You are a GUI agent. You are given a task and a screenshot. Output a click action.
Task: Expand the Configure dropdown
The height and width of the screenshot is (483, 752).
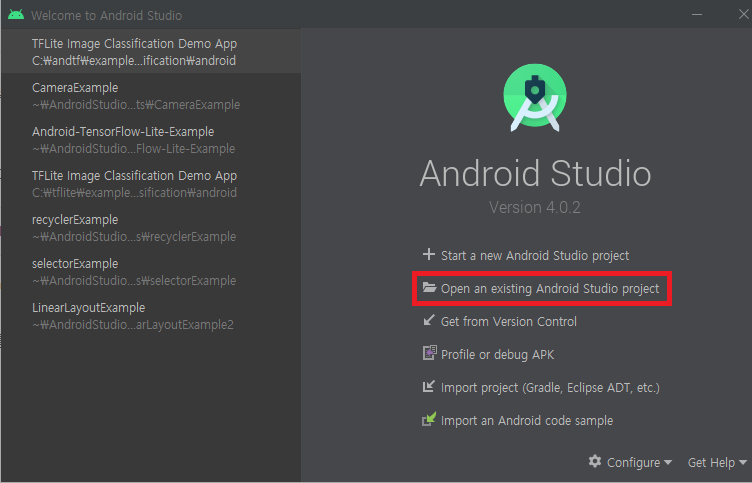(639, 462)
